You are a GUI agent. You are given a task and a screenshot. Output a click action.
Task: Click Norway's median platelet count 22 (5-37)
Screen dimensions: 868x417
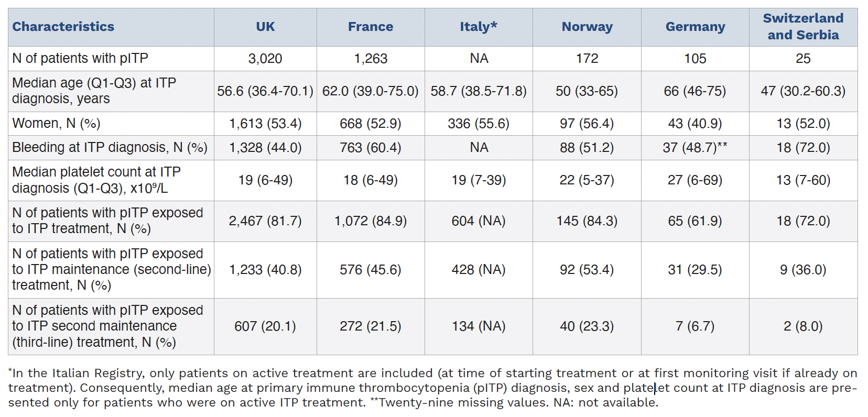point(587,180)
